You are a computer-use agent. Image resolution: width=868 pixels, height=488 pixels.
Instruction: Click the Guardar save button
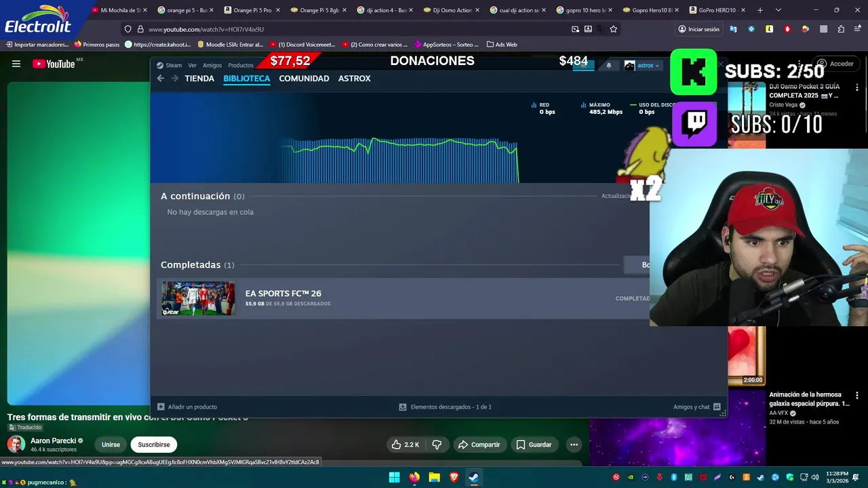point(533,445)
